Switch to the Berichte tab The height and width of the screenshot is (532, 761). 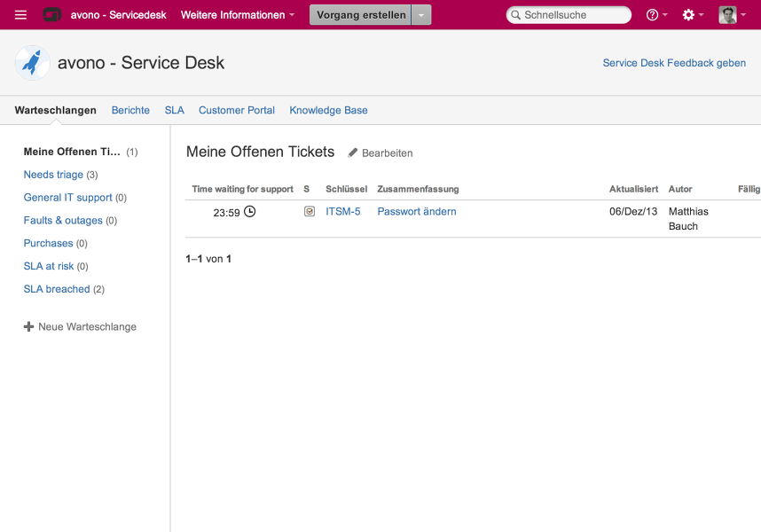130,111
